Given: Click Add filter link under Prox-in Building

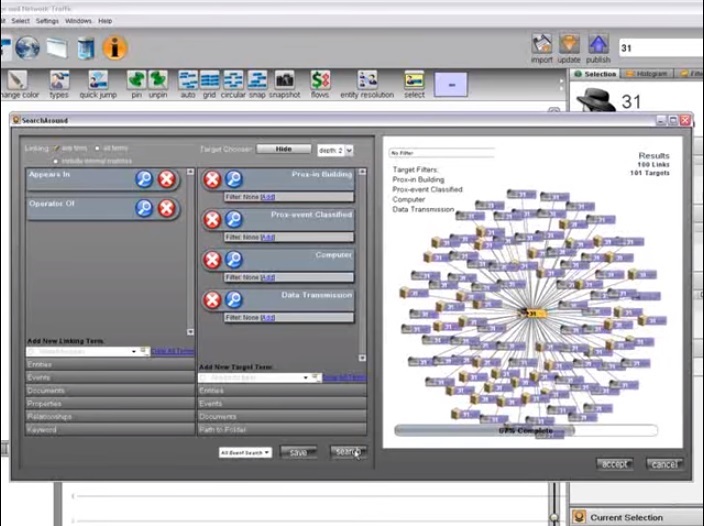Looking at the screenshot, I should click(268, 197).
